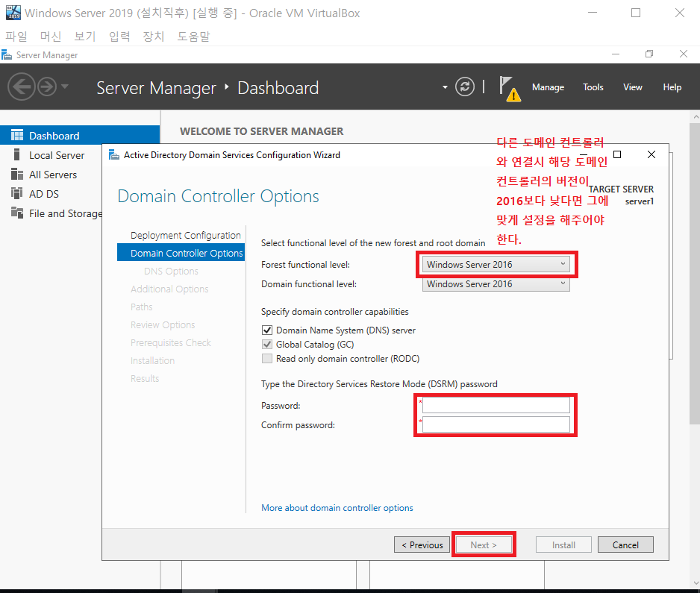Open VirtualBox 장치 menu
The width and height of the screenshot is (700, 593).
[x=154, y=36]
